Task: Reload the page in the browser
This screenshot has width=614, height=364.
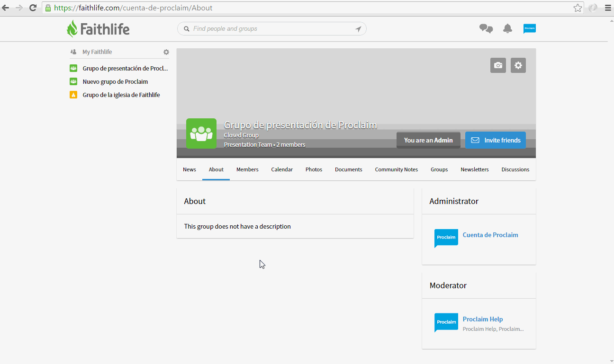Action: (33, 8)
